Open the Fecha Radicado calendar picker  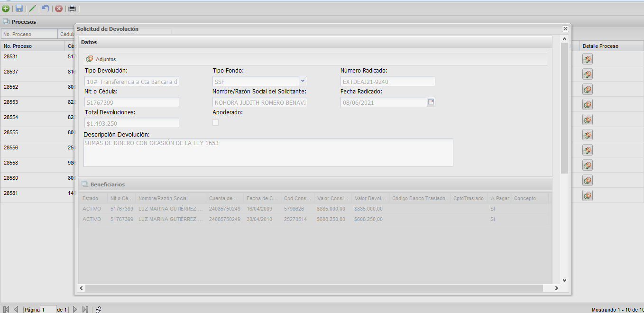[431, 101]
